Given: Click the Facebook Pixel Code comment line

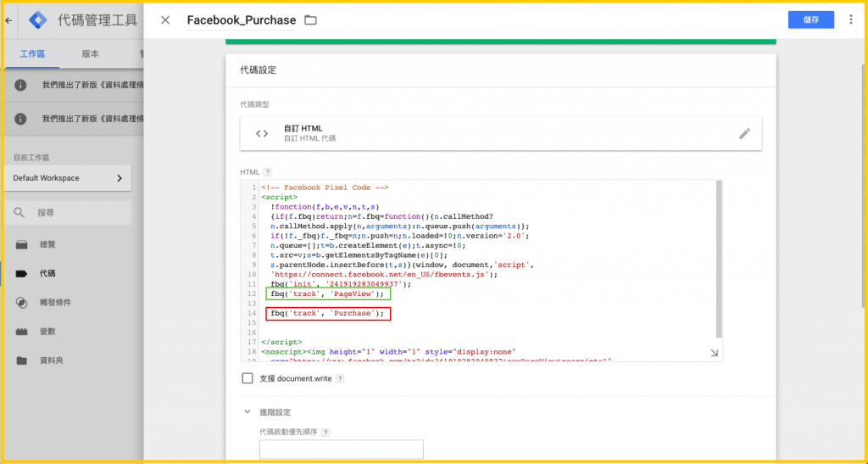Looking at the screenshot, I should pos(325,187).
